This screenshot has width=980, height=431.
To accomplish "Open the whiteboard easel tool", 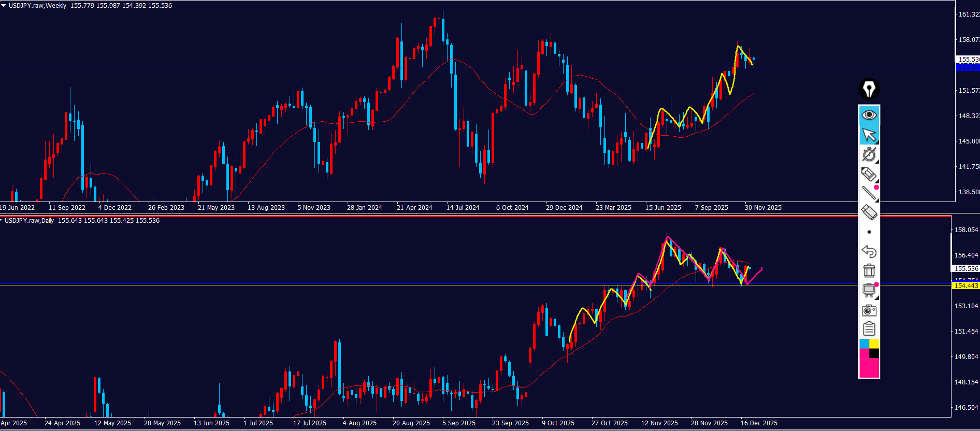I will [x=869, y=290].
